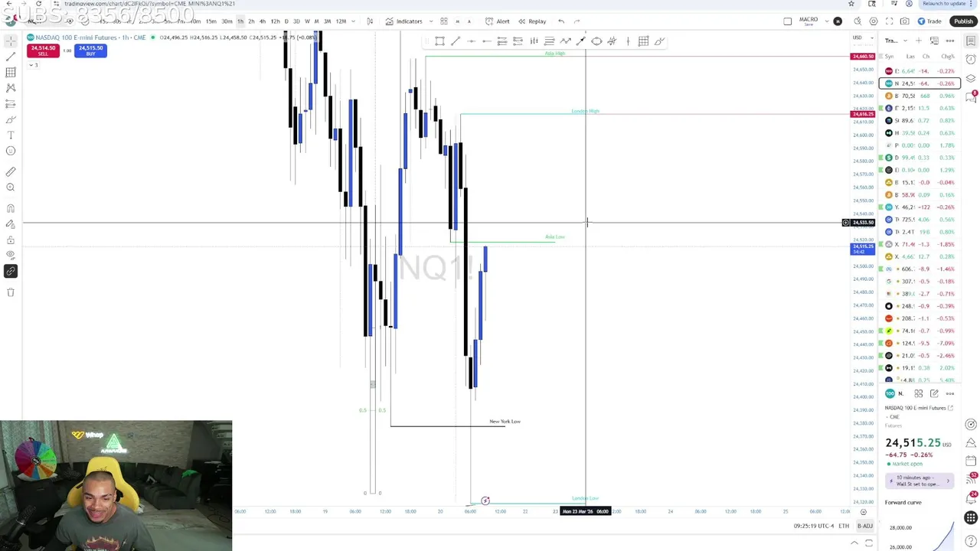Switch to 15m timeframe
Viewport: 980px width, 551px height.
point(211,21)
